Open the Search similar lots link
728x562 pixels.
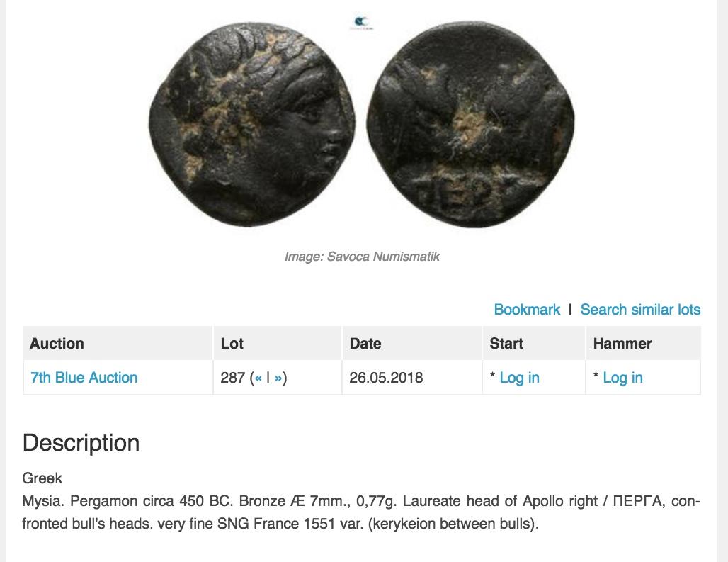pos(640,310)
